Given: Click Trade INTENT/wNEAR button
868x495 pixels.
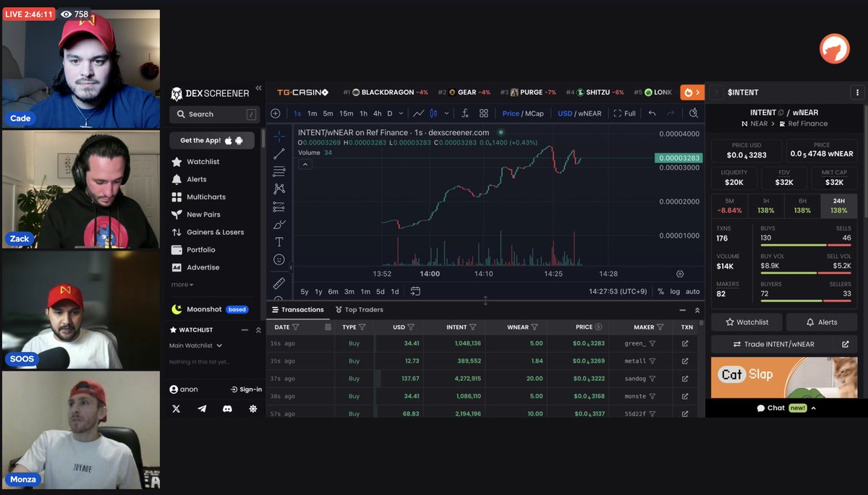Looking at the screenshot, I should (773, 344).
